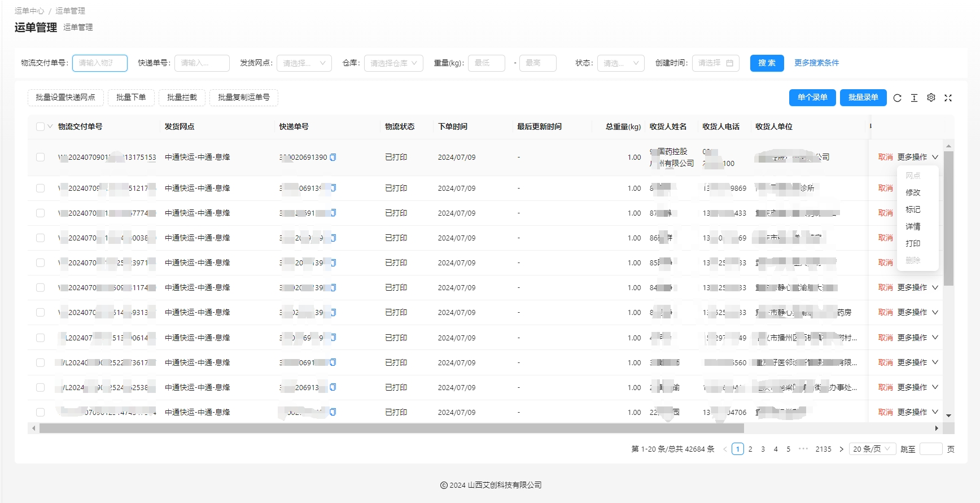Check the row ending 3971
Screen dimensions: 980x503
click(x=40, y=263)
